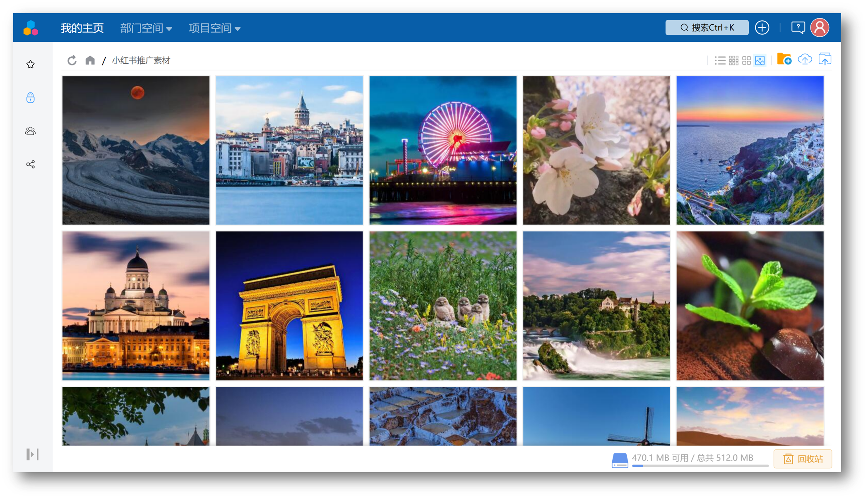Click the storage disk icon
This screenshot has height=499, width=868.
tap(620, 460)
